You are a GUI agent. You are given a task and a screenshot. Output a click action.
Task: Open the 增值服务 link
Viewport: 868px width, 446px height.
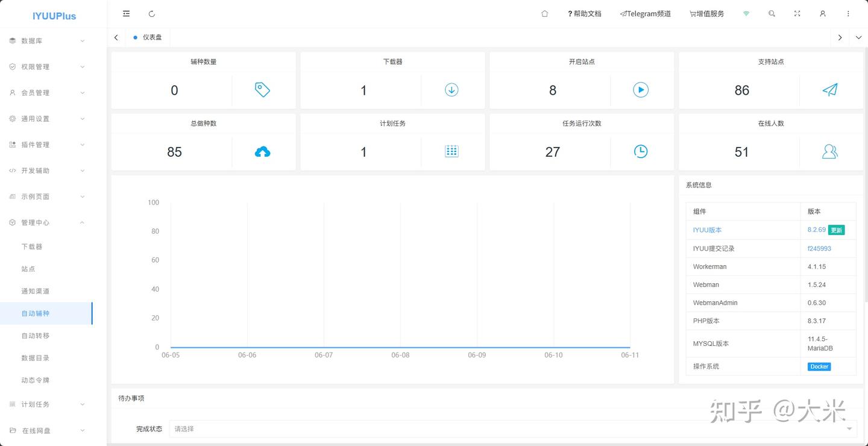pyautogui.click(x=707, y=13)
